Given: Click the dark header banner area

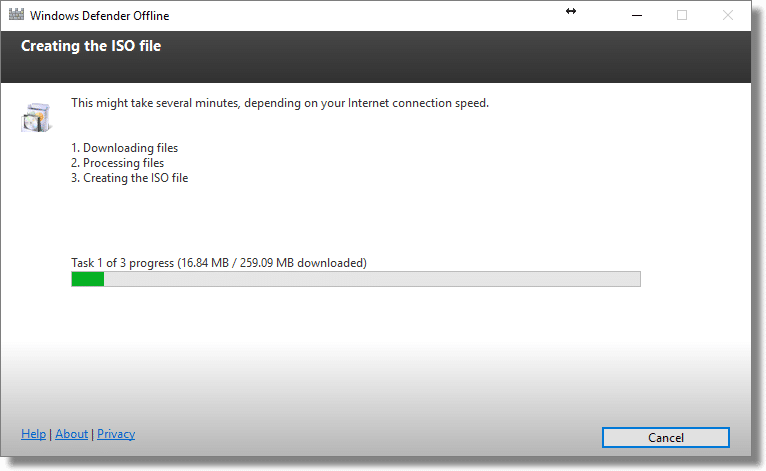Looking at the screenshot, I should tap(376, 57).
